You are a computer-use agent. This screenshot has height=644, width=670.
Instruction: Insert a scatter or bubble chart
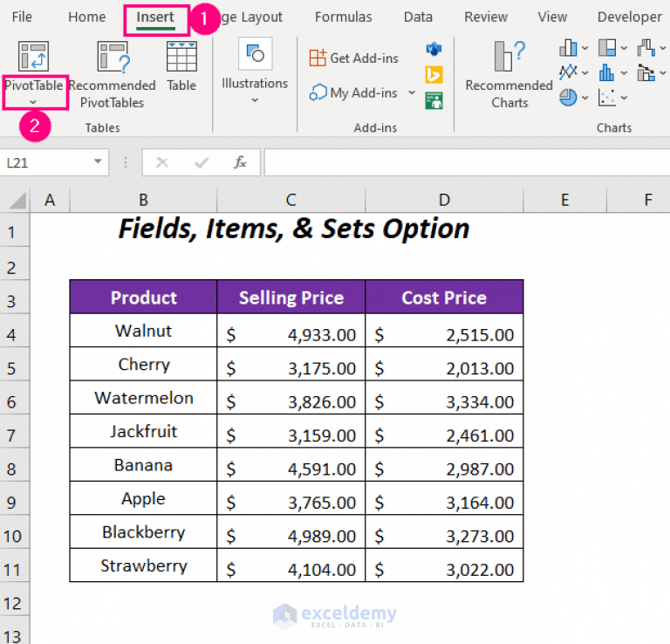tap(607, 98)
